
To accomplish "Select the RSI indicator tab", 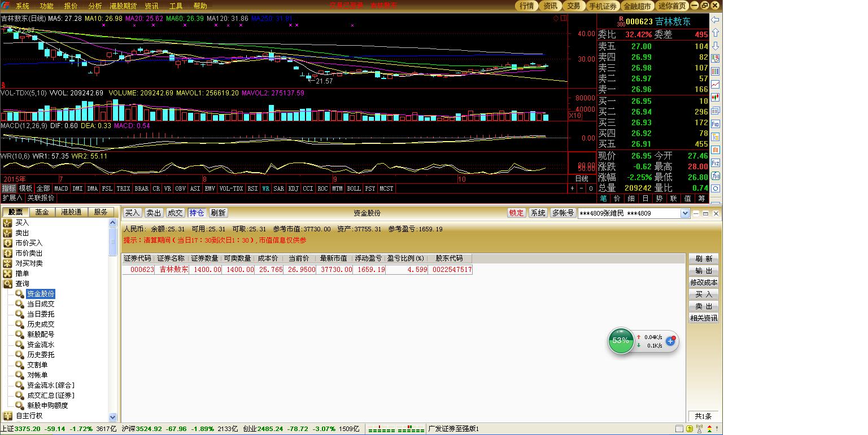I will [x=252, y=188].
